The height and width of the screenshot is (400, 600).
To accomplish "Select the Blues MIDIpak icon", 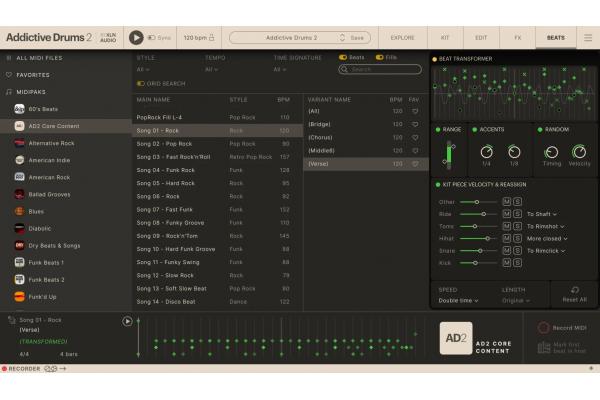I will tap(19, 211).
